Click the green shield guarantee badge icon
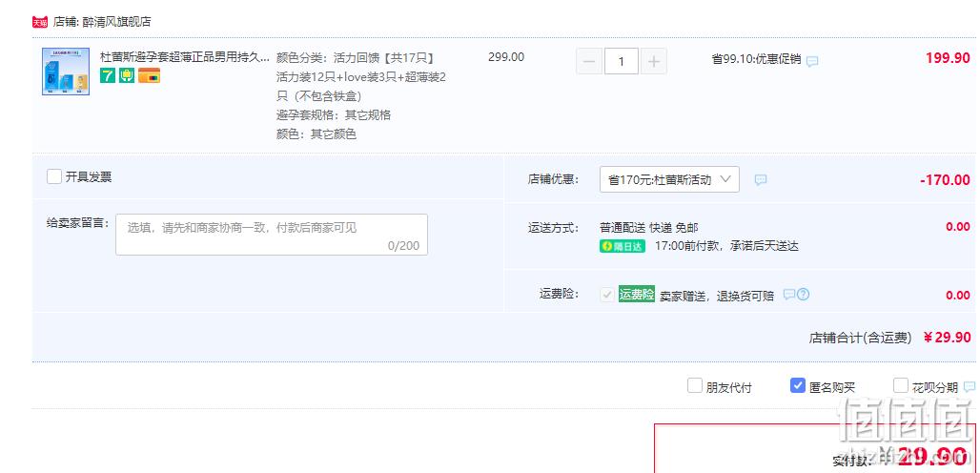Viewport: 980px width, 473px height. 127,75
